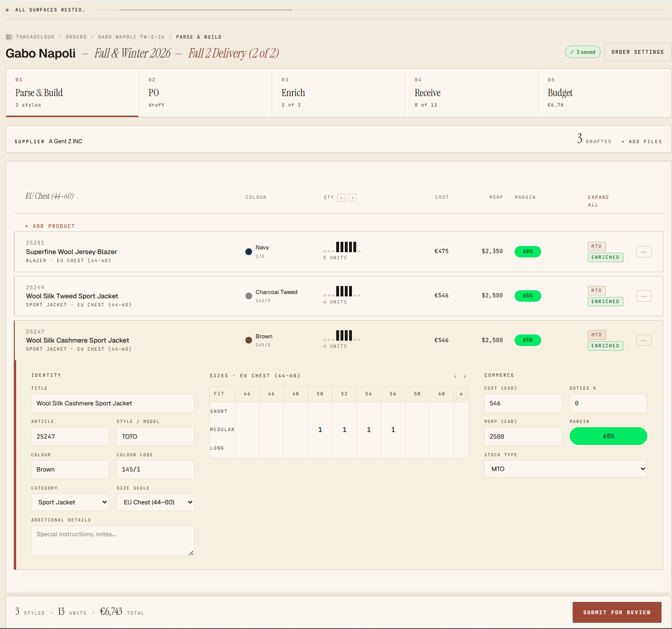Open the Threadcloud breadcrumb link

click(x=35, y=37)
